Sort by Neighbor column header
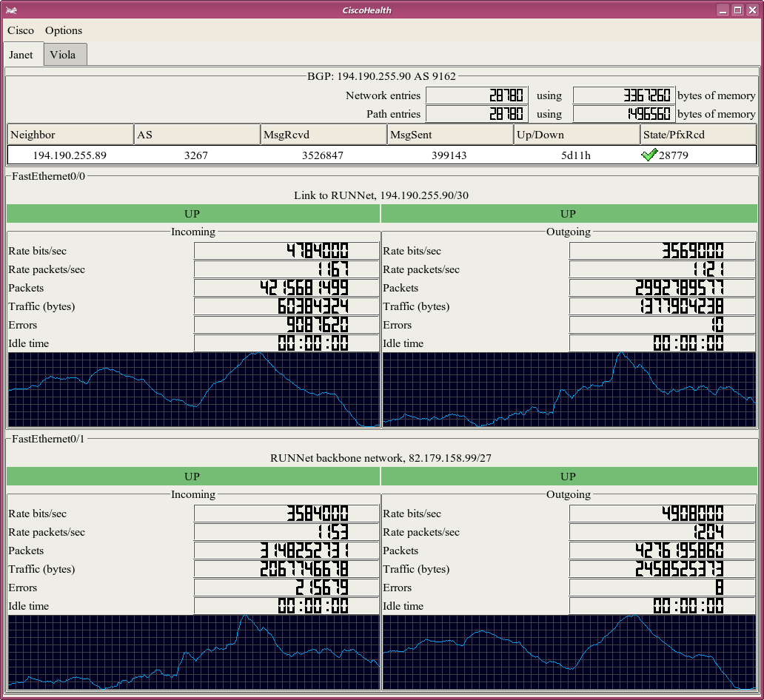The height and width of the screenshot is (700, 764). pos(70,135)
